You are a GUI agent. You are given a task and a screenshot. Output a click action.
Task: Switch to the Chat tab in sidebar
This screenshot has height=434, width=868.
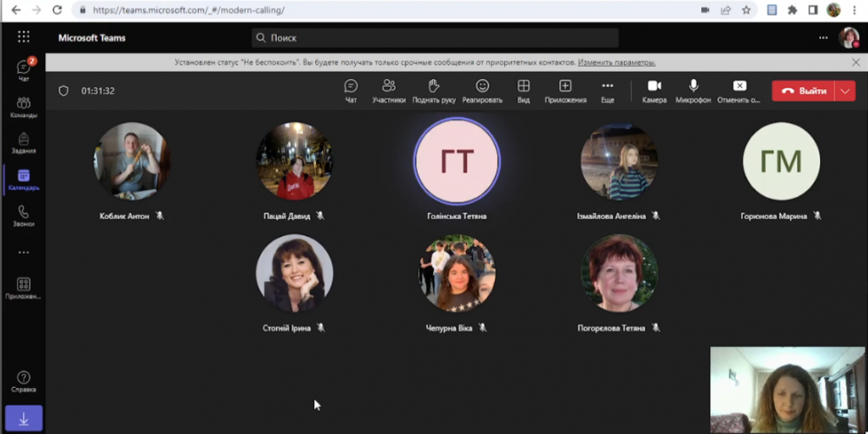(23, 70)
